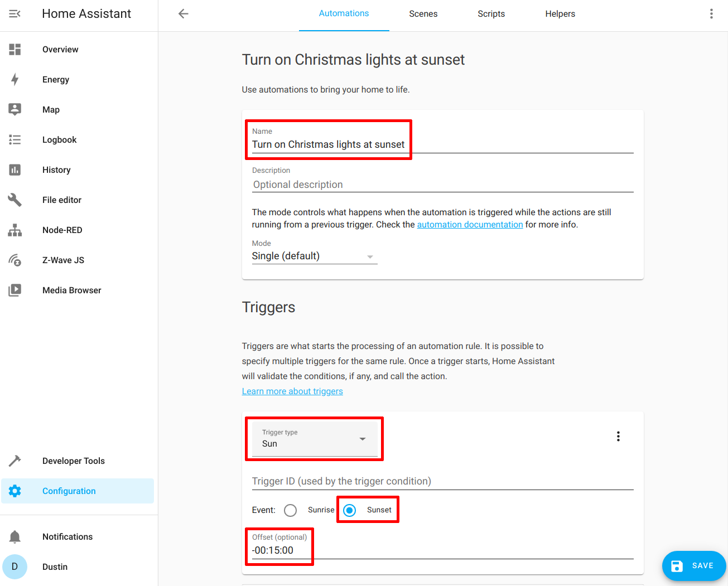Open Notifications in the sidebar
The width and height of the screenshot is (728, 586).
pyautogui.click(x=78, y=537)
